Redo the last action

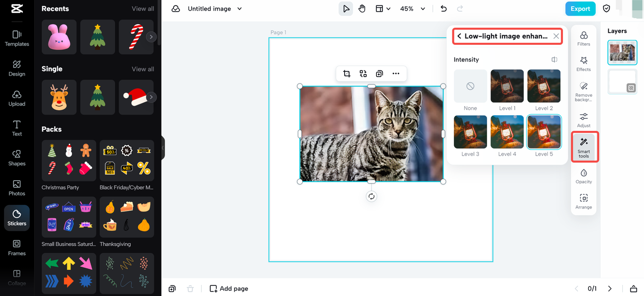pyautogui.click(x=460, y=9)
